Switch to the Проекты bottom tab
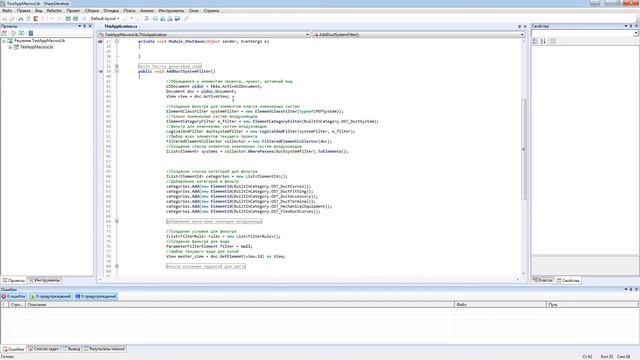The width and height of the screenshot is (640, 360). (14, 281)
